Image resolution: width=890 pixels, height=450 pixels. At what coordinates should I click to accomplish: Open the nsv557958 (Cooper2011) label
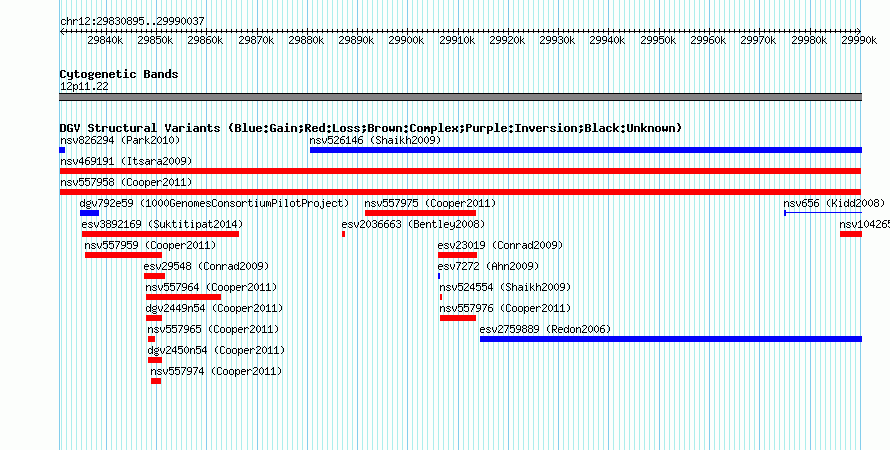[x=126, y=182]
